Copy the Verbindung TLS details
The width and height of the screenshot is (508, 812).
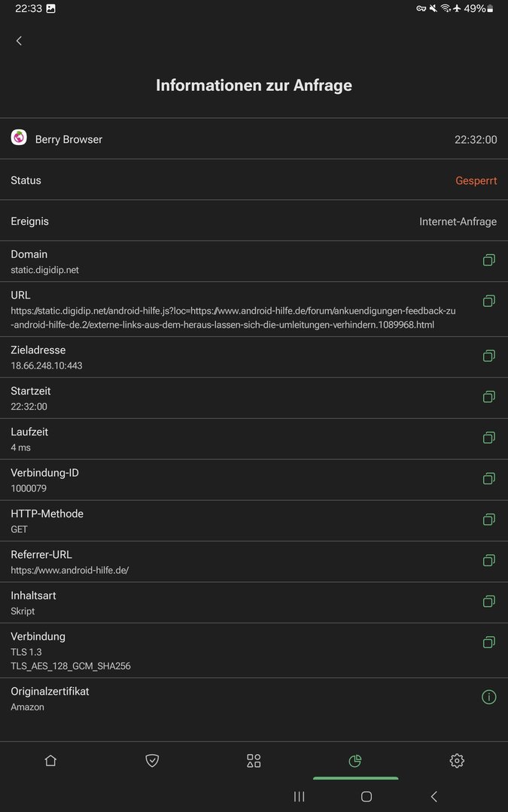488,642
